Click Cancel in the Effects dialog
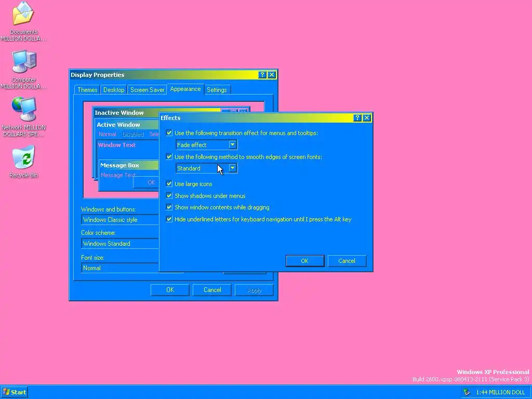The height and width of the screenshot is (399, 532). [x=347, y=261]
